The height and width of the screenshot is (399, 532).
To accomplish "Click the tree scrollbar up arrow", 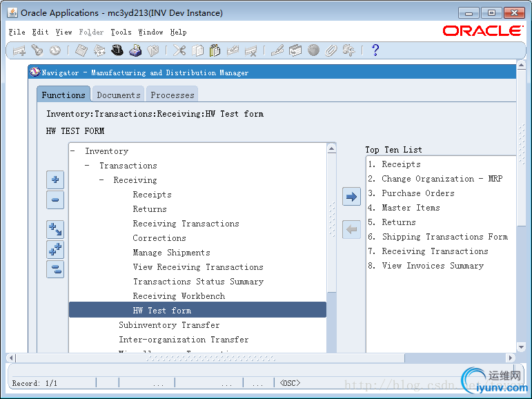I will tap(331, 148).
